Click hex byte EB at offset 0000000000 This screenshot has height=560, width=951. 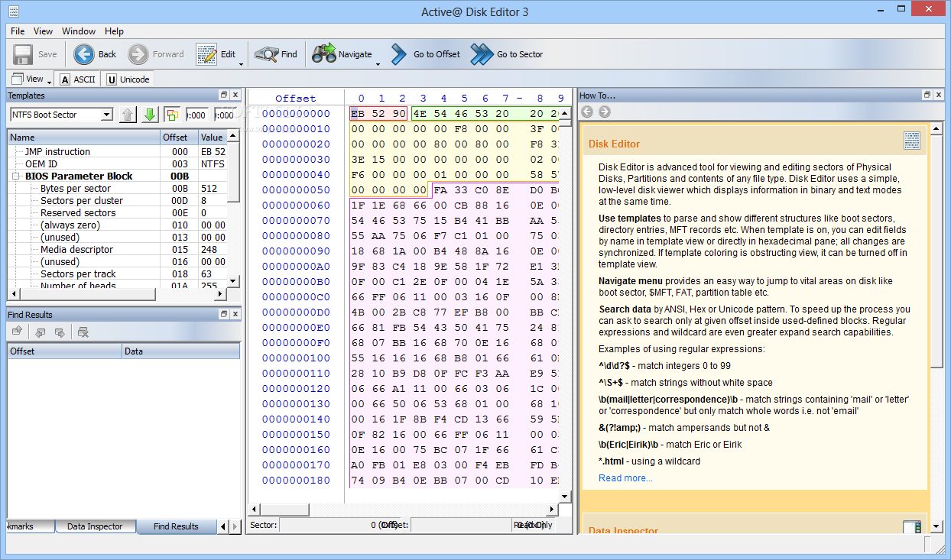point(359,114)
